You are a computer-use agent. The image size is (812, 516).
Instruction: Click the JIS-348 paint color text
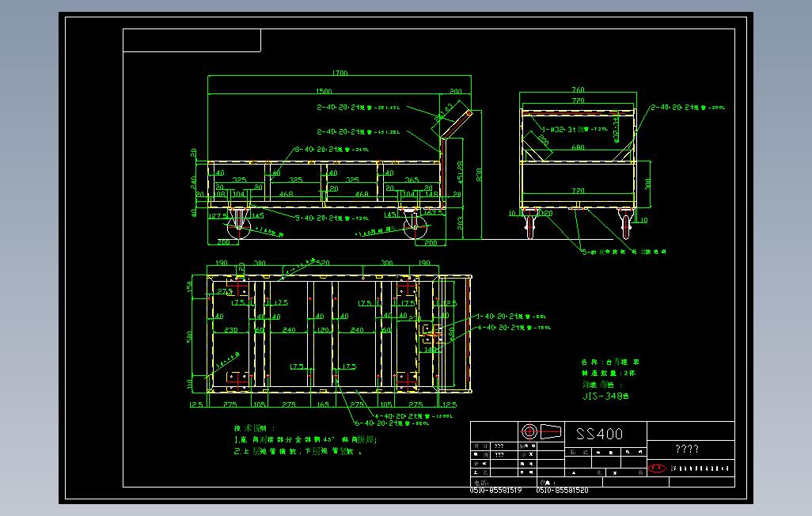pos(605,396)
